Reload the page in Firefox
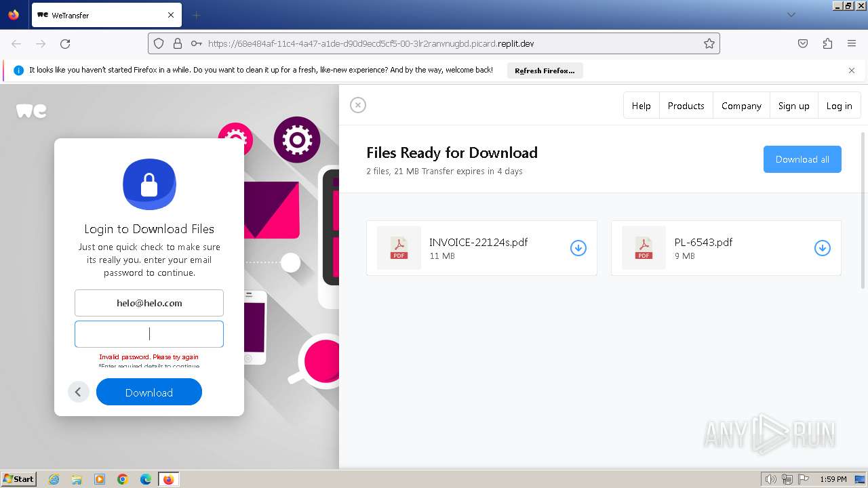Image resolution: width=868 pixels, height=488 pixels. coord(65,43)
